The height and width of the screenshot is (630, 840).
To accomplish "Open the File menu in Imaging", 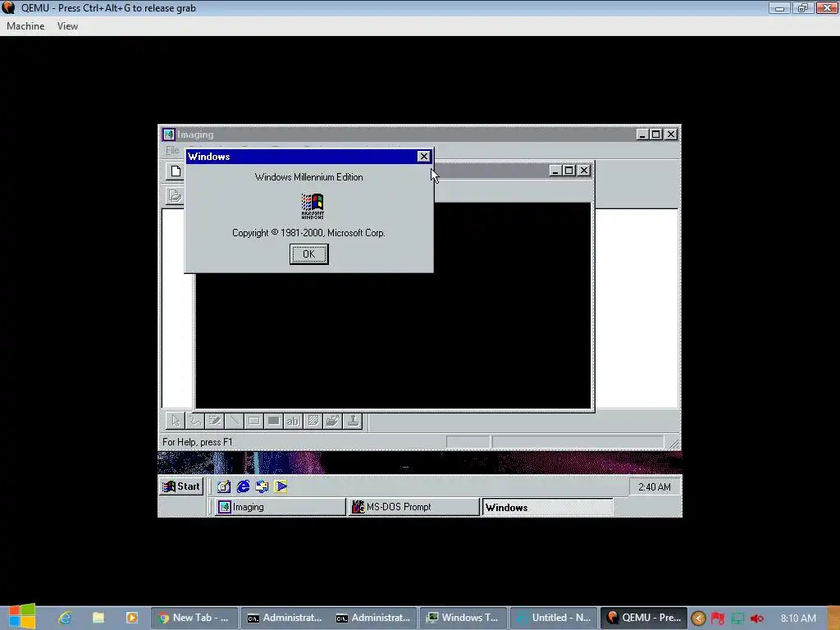I will coord(172,150).
